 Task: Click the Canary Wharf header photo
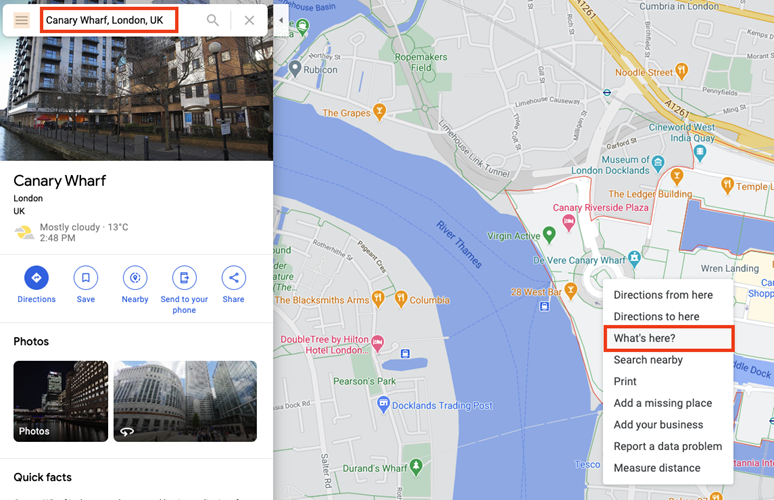(x=136, y=99)
